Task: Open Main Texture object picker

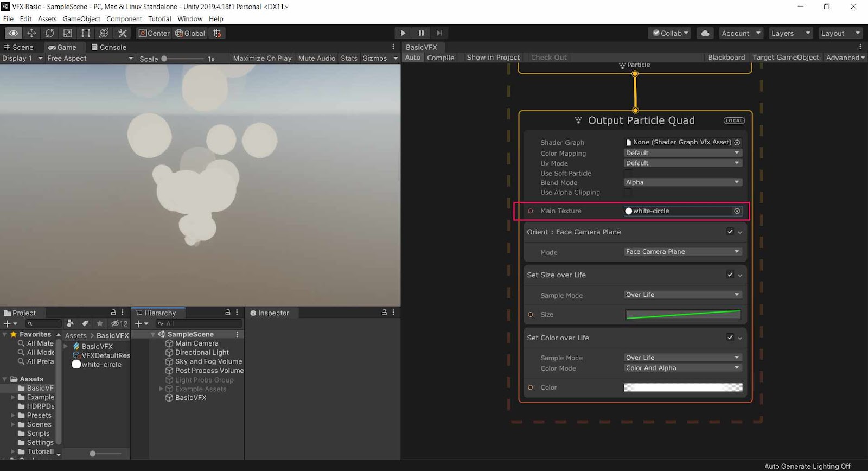Action: (737, 211)
